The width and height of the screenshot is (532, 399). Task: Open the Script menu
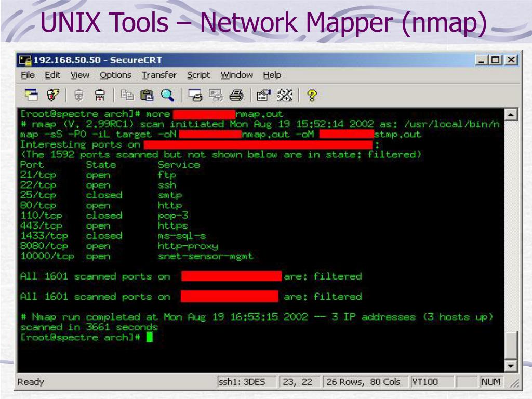[198, 75]
